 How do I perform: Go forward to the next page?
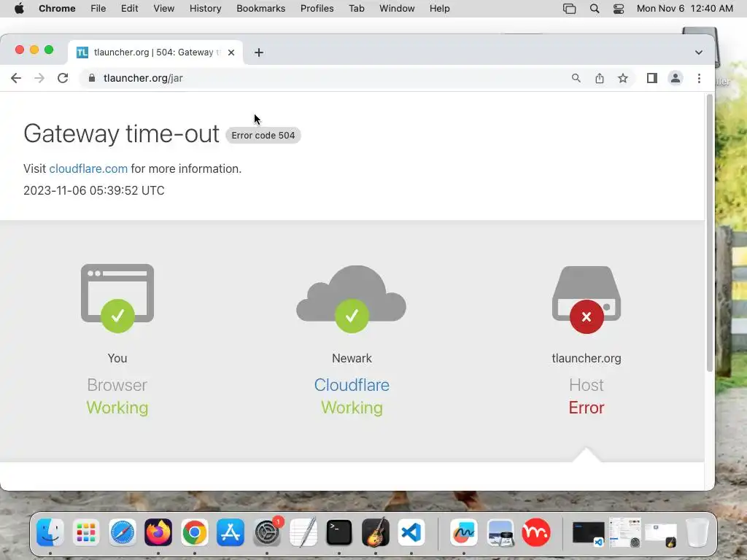tap(39, 78)
